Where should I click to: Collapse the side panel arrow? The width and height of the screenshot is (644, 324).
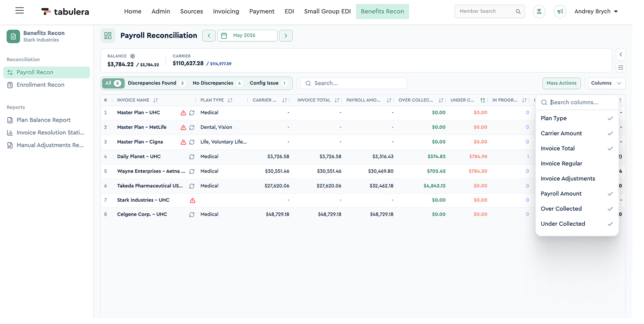point(621,54)
